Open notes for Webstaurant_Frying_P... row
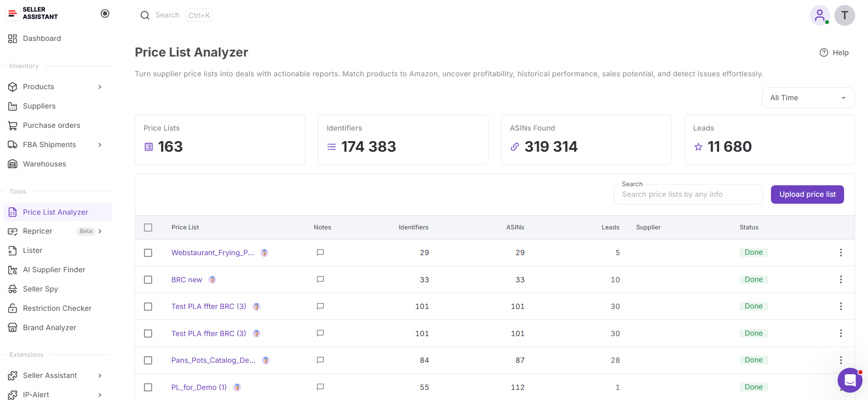The width and height of the screenshot is (868, 400). [320, 252]
